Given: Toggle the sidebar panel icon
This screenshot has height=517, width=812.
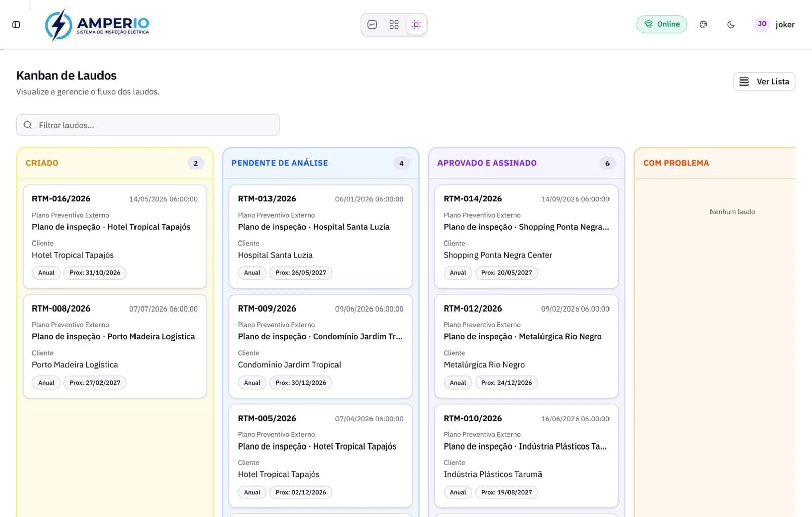Looking at the screenshot, I should pyautogui.click(x=16, y=24).
